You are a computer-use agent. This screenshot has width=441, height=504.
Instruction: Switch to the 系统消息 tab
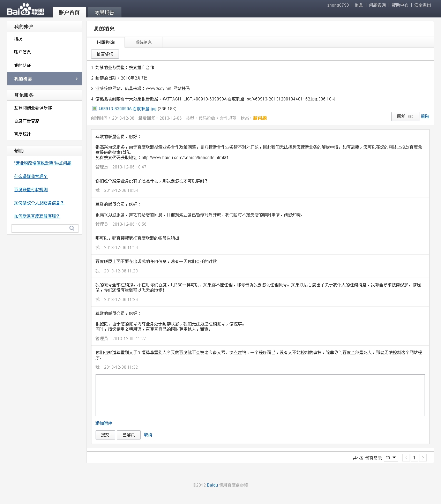(x=143, y=42)
